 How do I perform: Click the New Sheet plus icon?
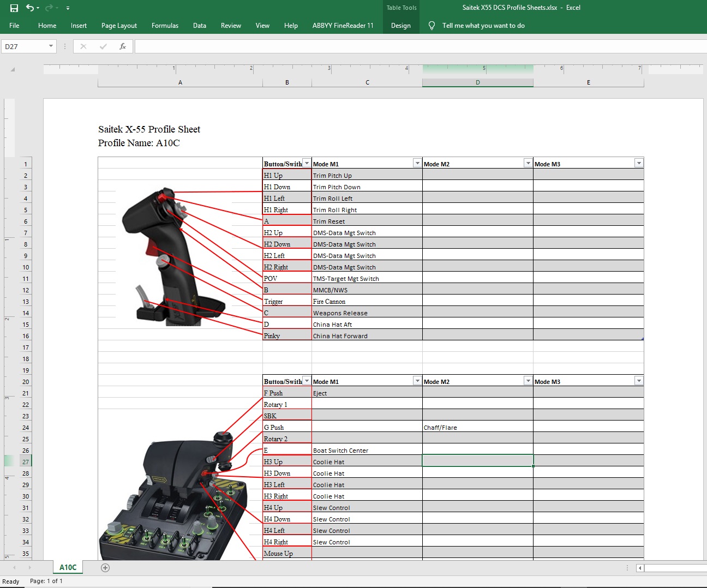105,568
